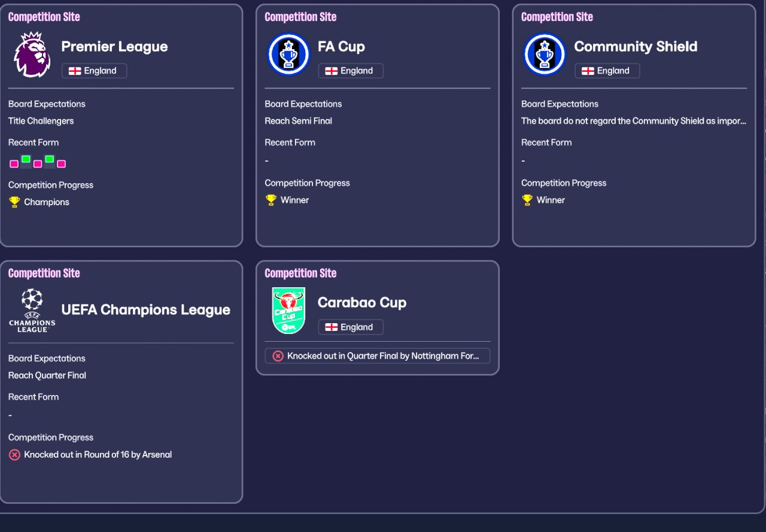Click the Community Shield trophy logo

click(x=545, y=54)
